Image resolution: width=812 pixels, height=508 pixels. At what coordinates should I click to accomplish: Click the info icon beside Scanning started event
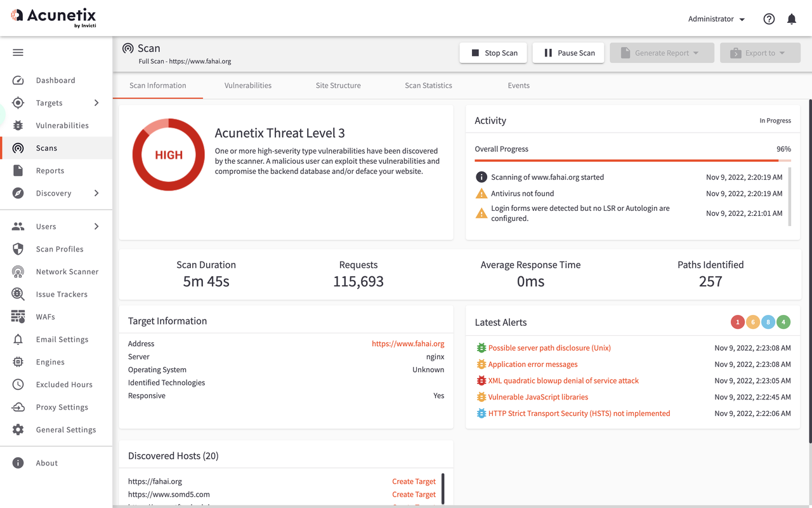481,177
